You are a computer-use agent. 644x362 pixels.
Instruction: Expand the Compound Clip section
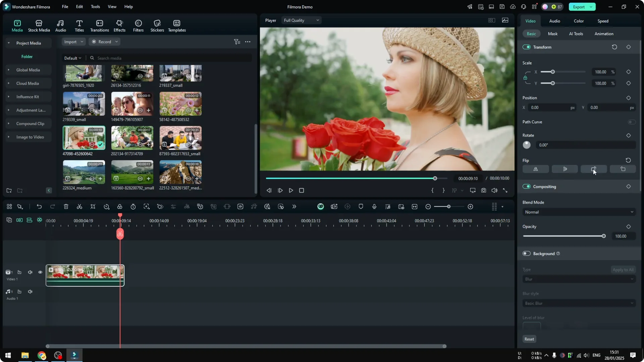pos(9,123)
